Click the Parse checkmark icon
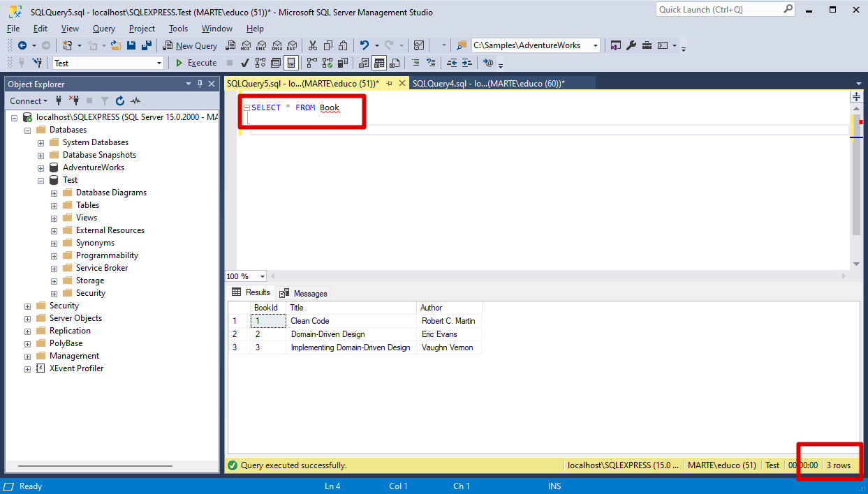Screen dimensions: 868x494 coord(245,63)
